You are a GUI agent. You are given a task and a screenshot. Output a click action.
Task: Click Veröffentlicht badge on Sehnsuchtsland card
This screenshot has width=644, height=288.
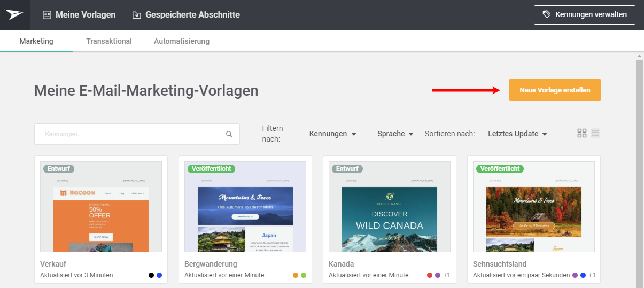point(500,169)
